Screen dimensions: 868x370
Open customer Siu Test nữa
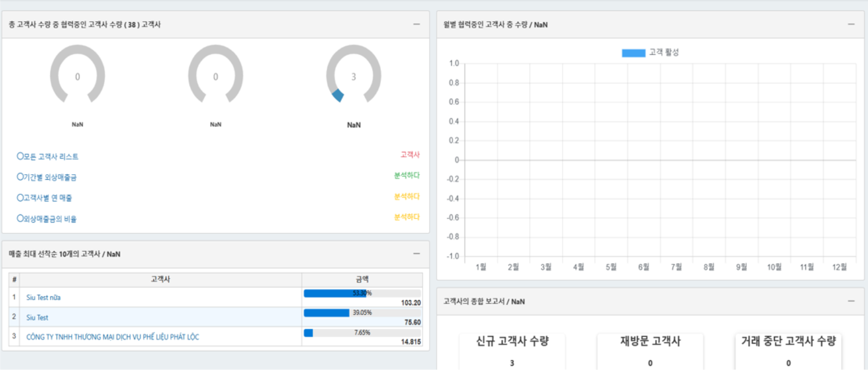(x=44, y=297)
